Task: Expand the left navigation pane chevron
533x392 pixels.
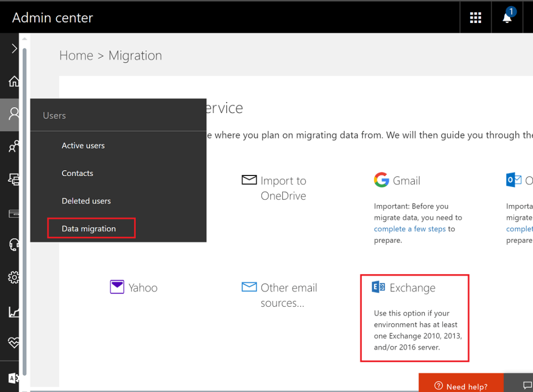Action: pos(14,48)
